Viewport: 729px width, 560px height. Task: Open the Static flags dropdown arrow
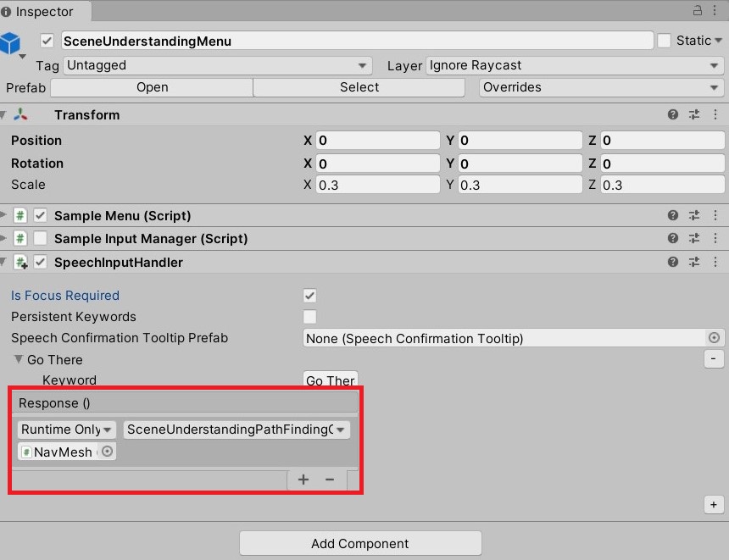click(x=718, y=41)
